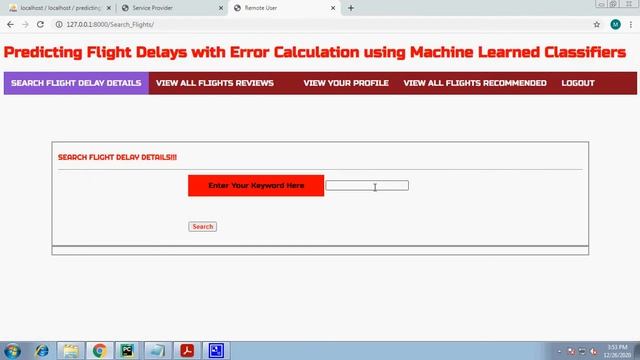This screenshot has width=640, height=360.
Task: Close the Service Provider tab
Action: (221, 8)
